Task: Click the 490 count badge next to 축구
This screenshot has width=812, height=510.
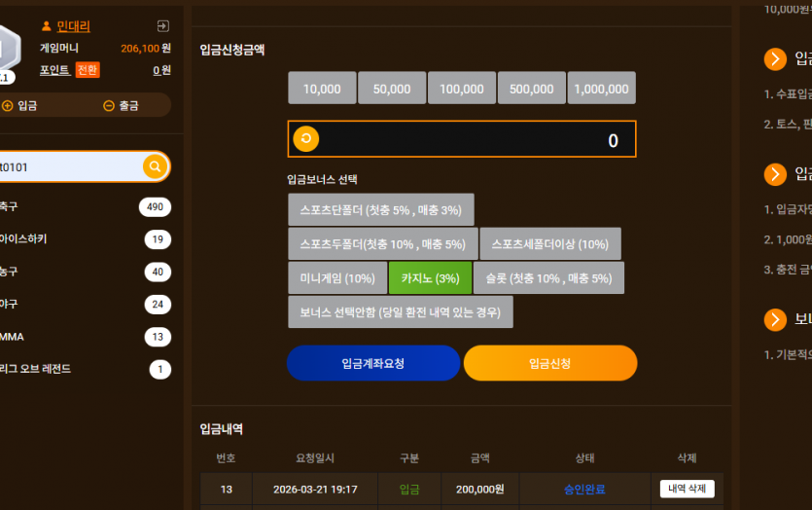Action: (155, 206)
